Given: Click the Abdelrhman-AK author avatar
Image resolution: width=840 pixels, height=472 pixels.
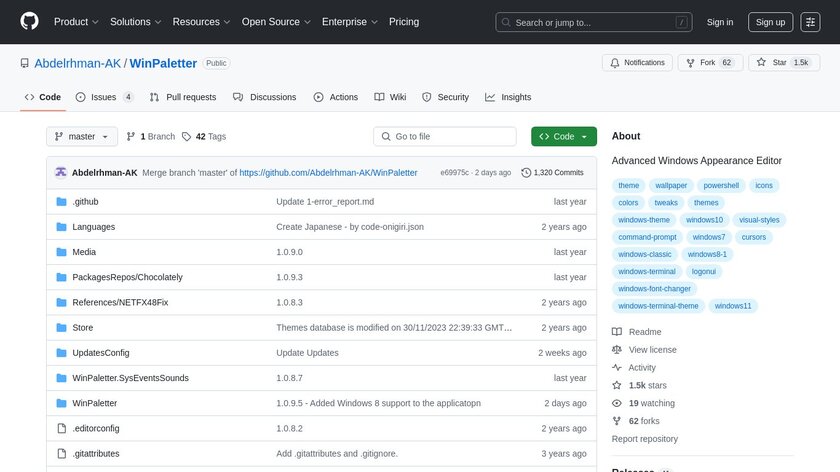Looking at the screenshot, I should click(61, 172).
